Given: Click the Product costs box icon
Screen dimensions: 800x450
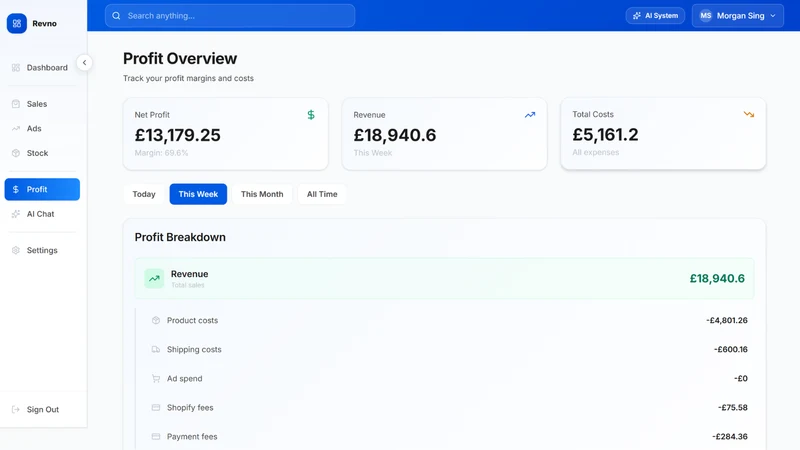Looking at the screenshot, I should tap(156, 320).
